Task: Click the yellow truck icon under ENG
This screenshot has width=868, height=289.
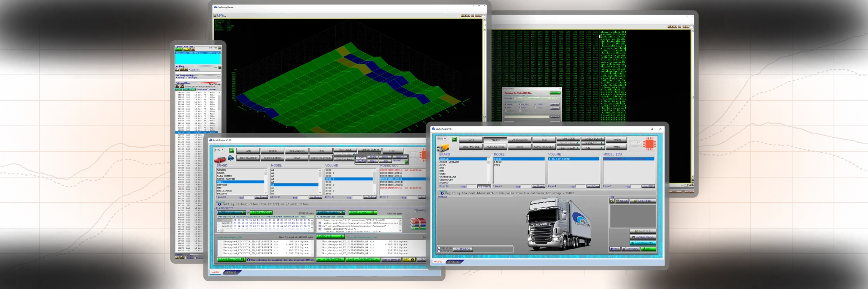Action: [442, 148]
